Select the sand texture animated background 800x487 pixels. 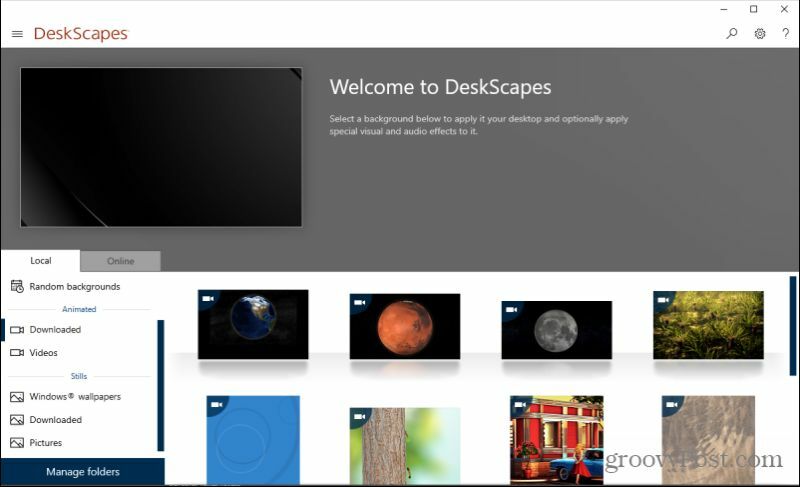tap(708, 440)
